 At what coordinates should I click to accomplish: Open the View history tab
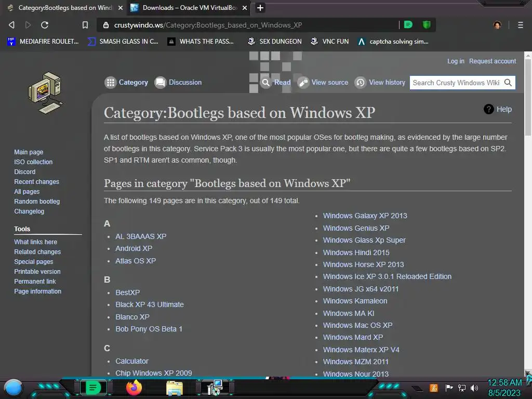point(380,83)
